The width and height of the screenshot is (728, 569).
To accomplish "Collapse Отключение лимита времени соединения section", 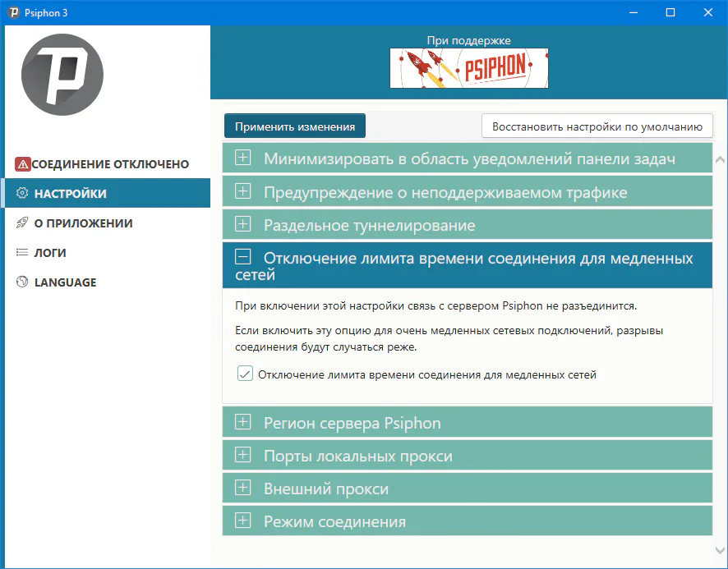I will click(x=467, y=265).
